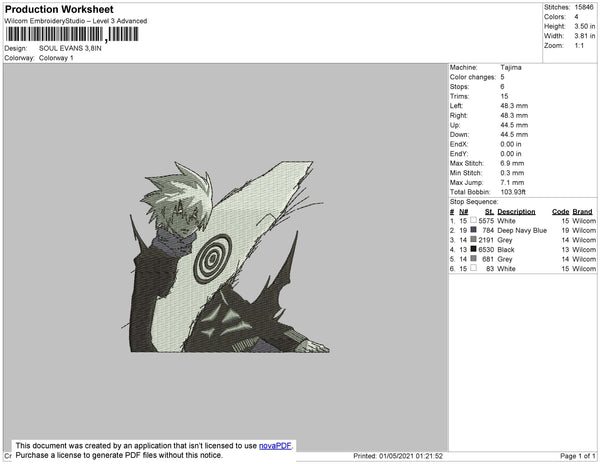This screenshot has width=600, height=464.
Task: Select the 'Description' column header
Action: [x=516, y=212]
